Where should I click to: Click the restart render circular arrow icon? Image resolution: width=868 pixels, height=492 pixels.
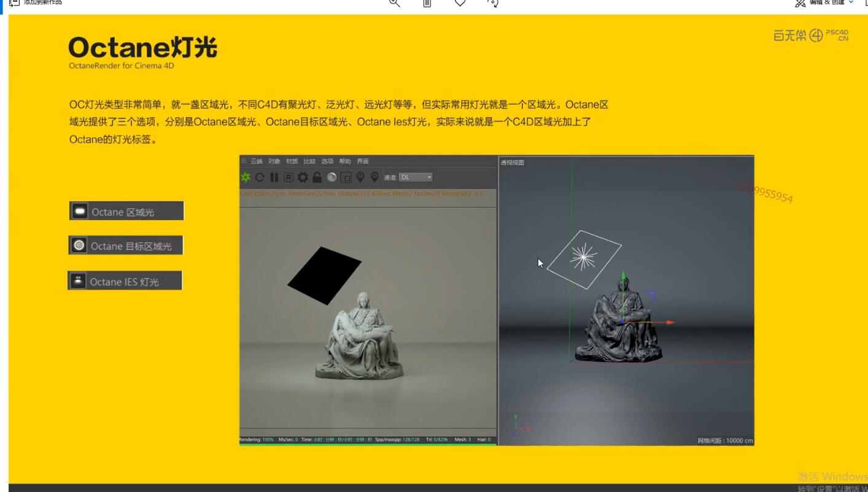pos(260,177)
